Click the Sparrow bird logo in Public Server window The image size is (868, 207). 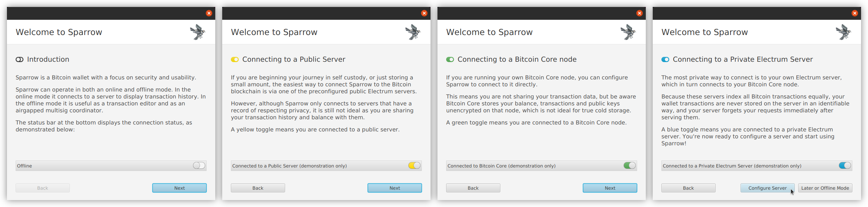click(x=413, y=32)
